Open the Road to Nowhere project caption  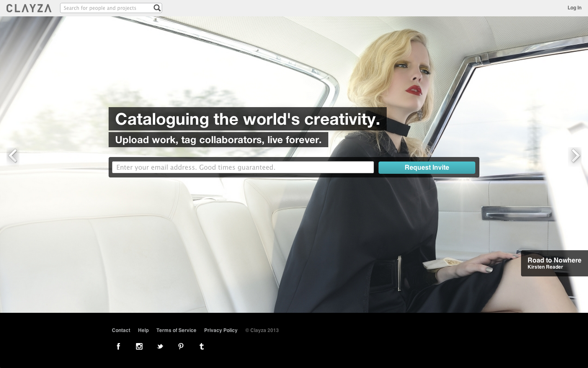(x=554, y=260)
